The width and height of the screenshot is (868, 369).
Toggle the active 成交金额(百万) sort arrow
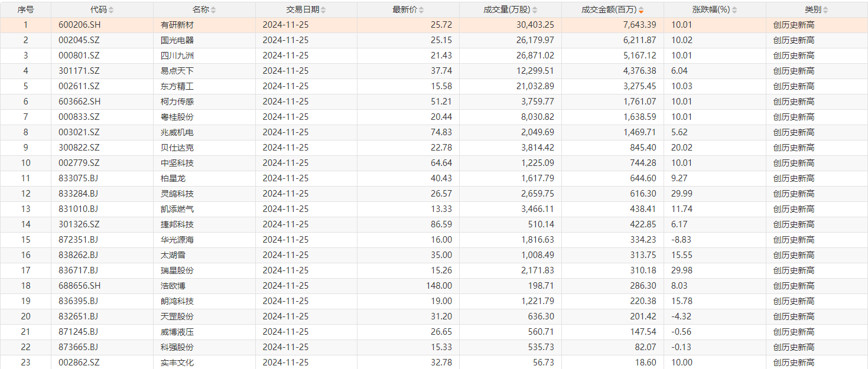pyautogui.click(x=641, y=10)
